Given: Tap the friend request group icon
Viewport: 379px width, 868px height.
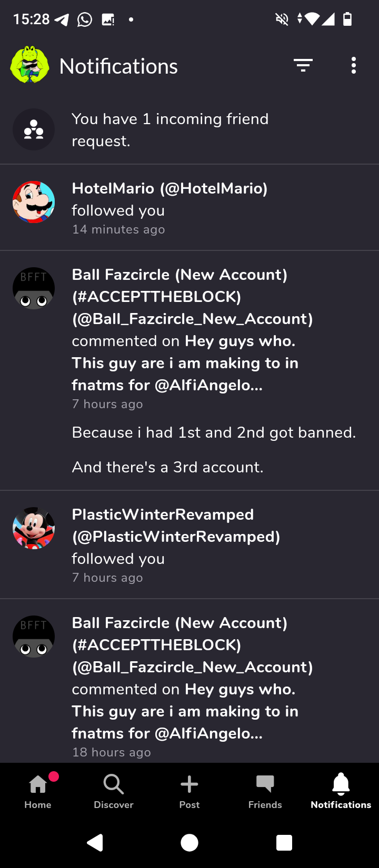Looking at the screenshot, I should 34,129.
